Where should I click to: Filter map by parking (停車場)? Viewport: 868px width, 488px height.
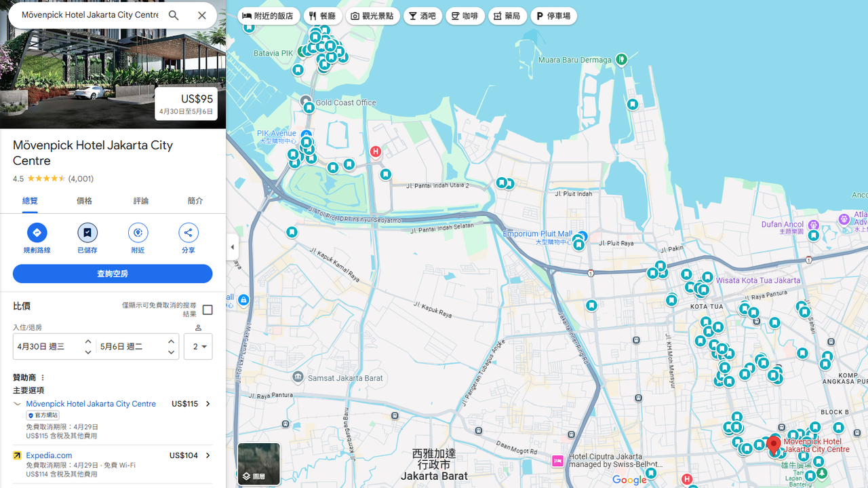tap(554, 16)
